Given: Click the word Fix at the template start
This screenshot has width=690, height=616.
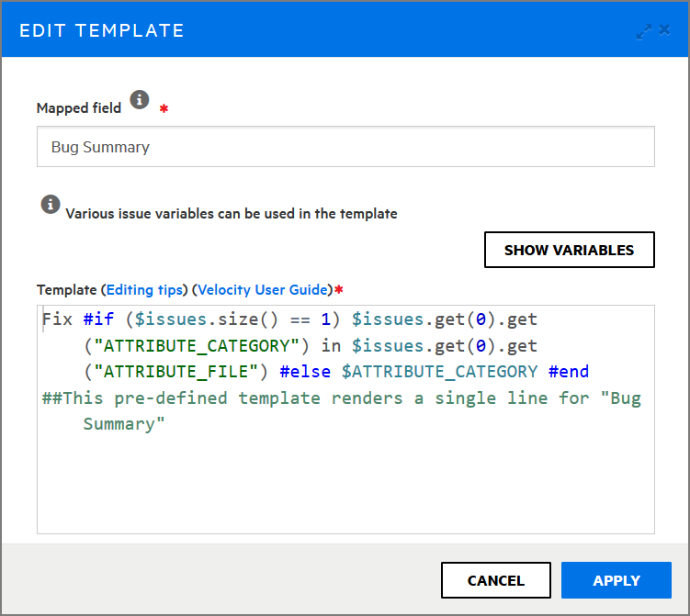Looking at the screenshot, I should [57, 320].
